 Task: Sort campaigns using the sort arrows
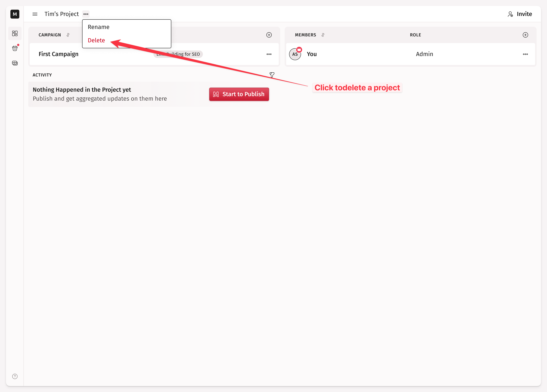click(68, 35)
